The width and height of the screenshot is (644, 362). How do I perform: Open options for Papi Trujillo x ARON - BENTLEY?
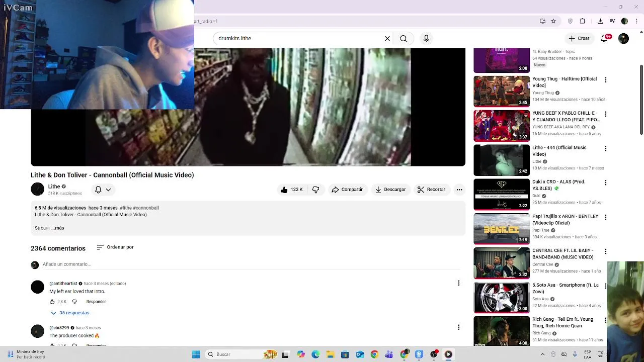(606, 217)
